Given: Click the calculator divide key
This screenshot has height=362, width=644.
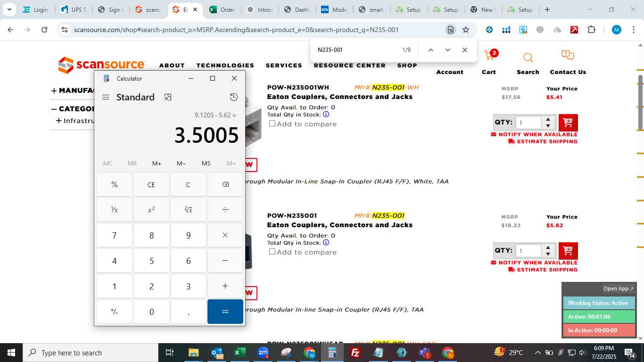Looking at the screenshot, I should (225, 210).
